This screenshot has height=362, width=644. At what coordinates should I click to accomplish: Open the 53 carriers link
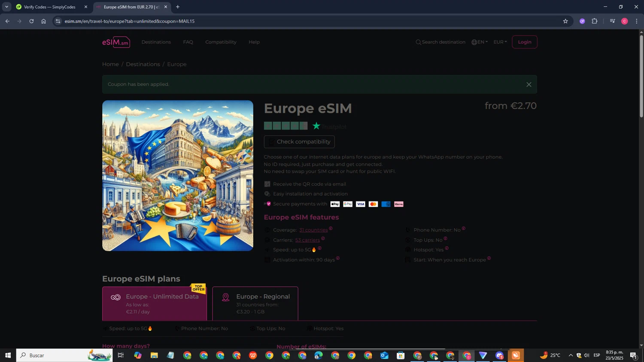pos(307,240)
